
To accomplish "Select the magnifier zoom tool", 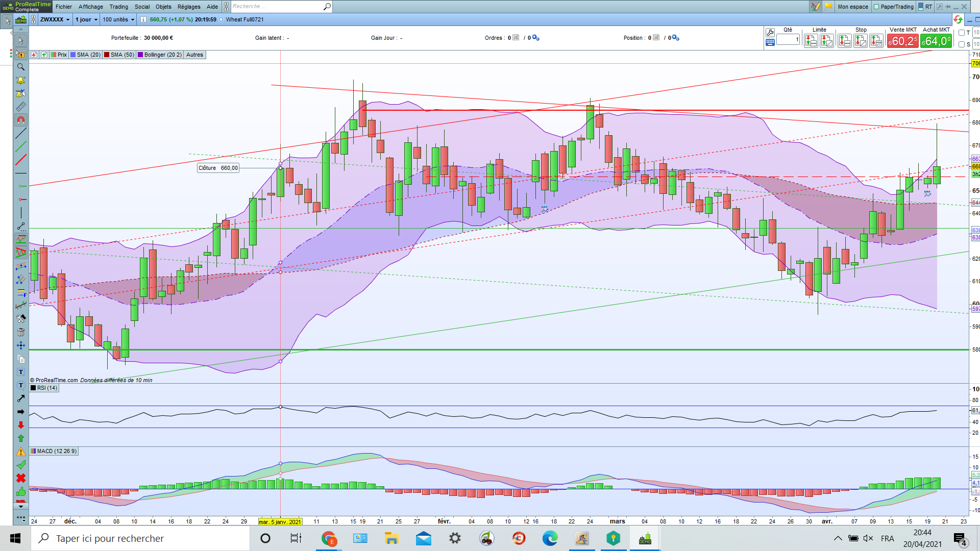I will pos(20,67).
